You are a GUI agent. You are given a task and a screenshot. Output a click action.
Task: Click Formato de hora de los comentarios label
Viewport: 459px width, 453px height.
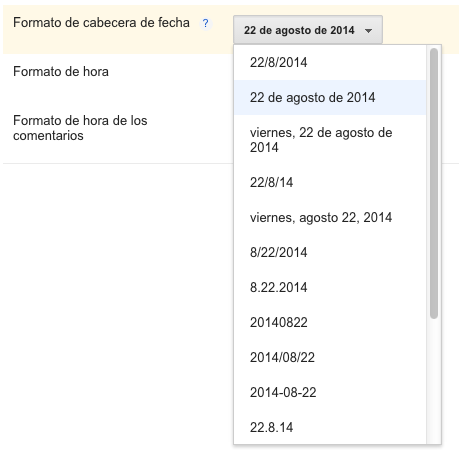click(80, 128)
